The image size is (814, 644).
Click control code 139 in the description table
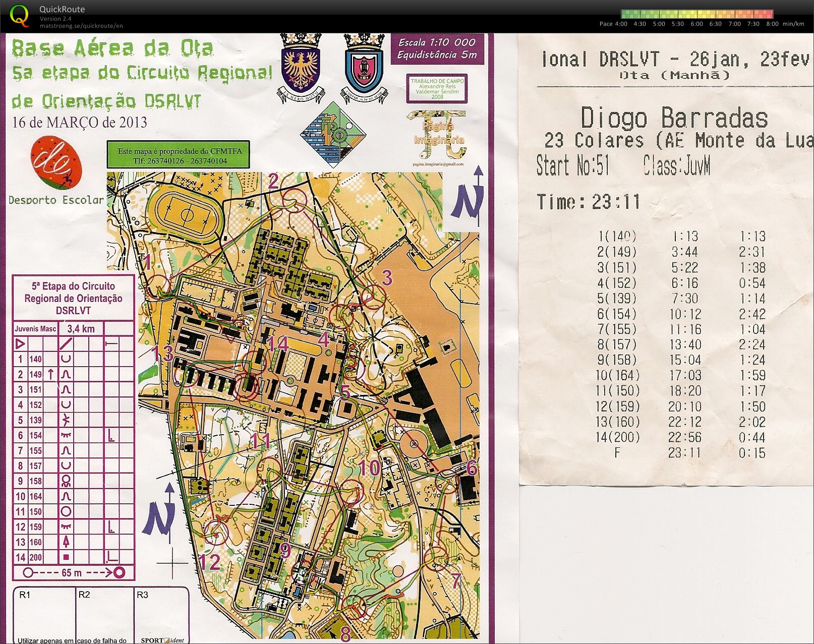(35, 420)
